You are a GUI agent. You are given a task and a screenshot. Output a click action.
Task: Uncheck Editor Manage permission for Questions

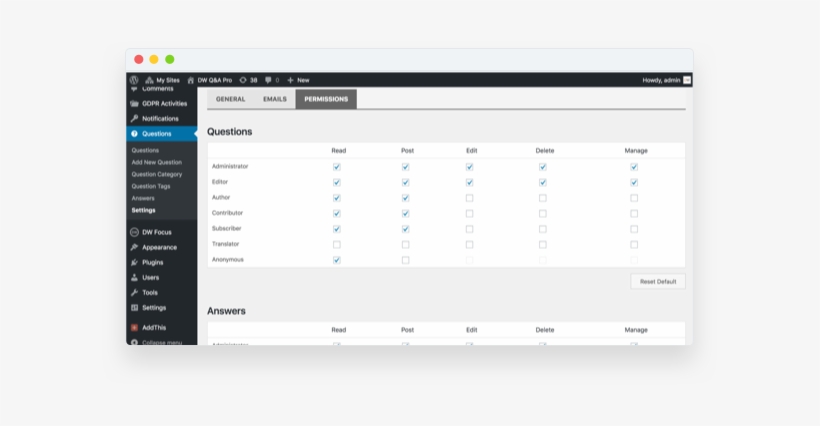point(634,182)
